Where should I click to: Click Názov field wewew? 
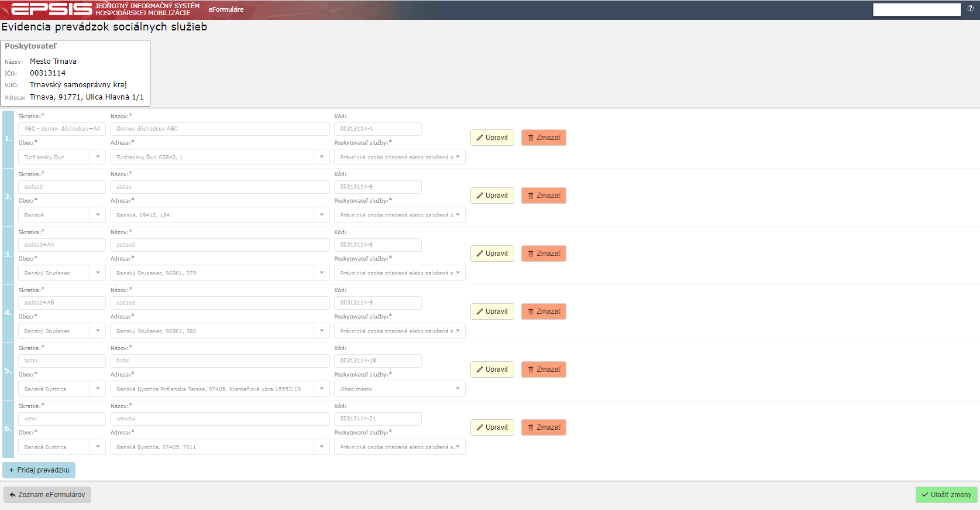220,419
